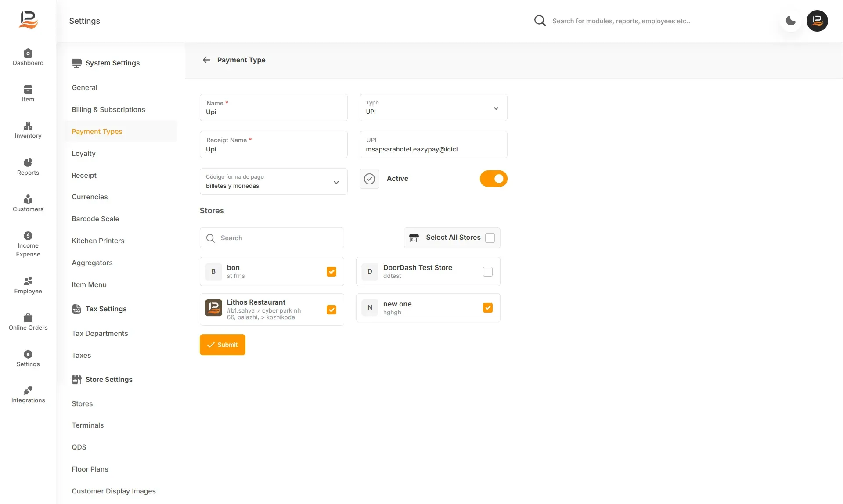Open the user profile avatar

tap(817, 21)
